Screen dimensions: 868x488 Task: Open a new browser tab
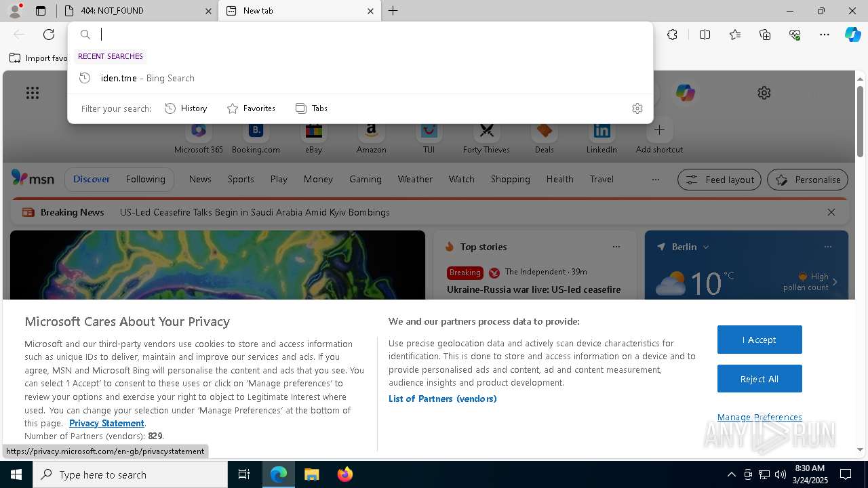[393, 11]
